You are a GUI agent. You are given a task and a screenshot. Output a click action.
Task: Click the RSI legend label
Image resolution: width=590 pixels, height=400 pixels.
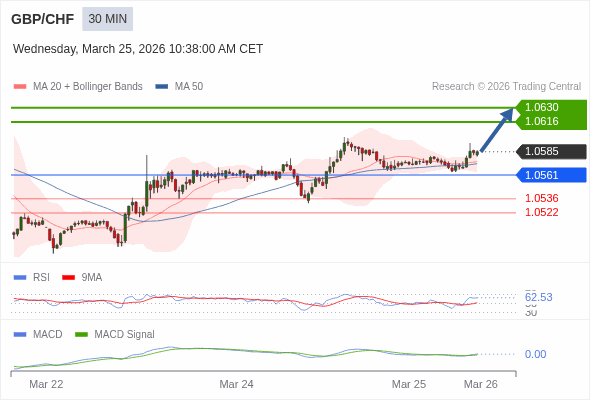pos(41,278)
